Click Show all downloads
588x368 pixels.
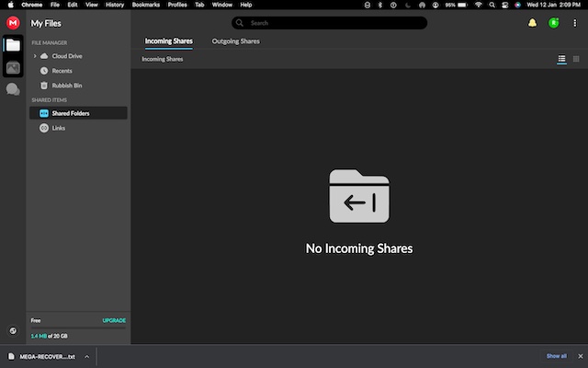pos(556,356)
